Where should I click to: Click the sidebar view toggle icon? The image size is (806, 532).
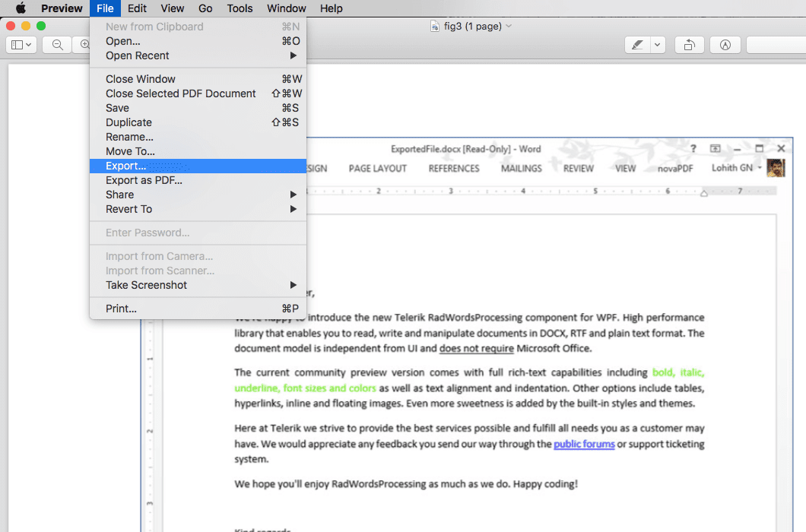(21, 46)
